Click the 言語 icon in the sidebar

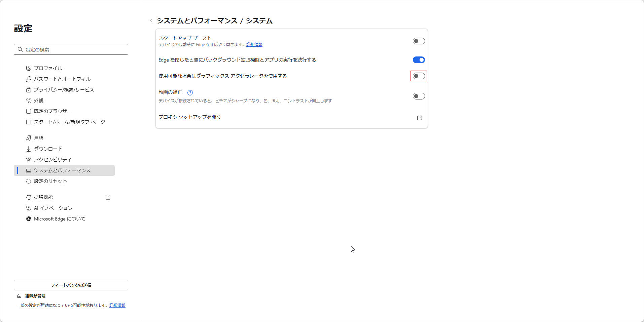point(29,138)
